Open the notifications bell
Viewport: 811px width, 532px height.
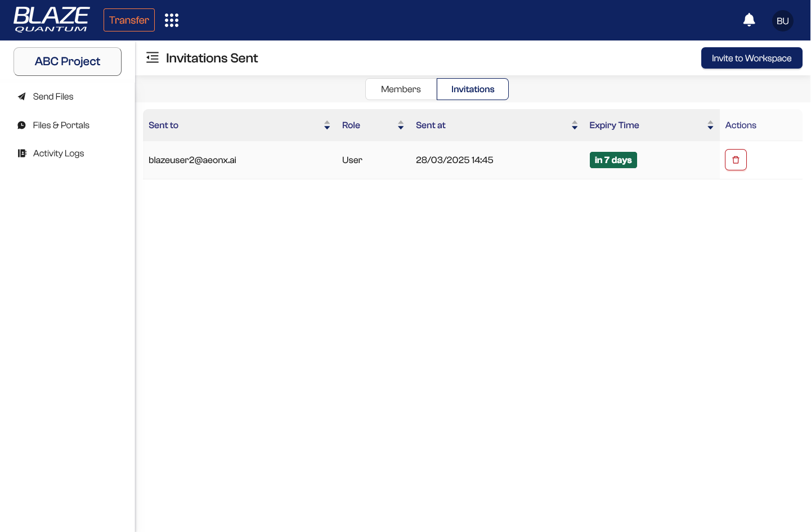pos(749,20)
